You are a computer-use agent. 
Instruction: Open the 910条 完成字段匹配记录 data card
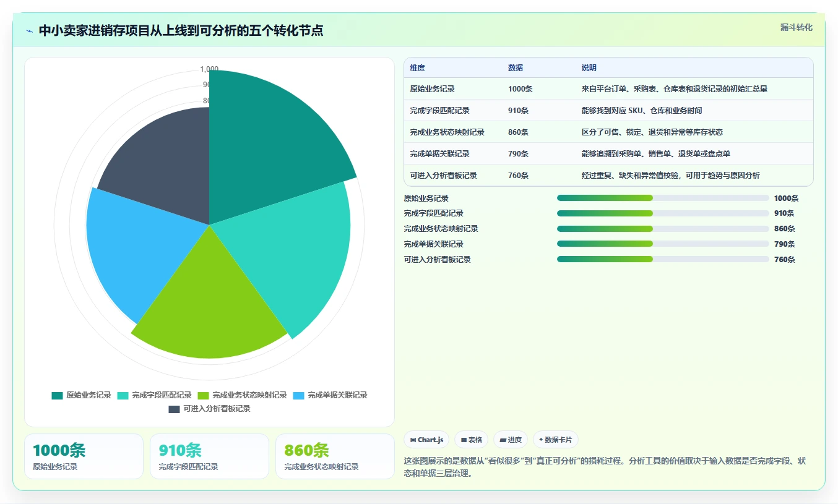(x=209, y=456)
